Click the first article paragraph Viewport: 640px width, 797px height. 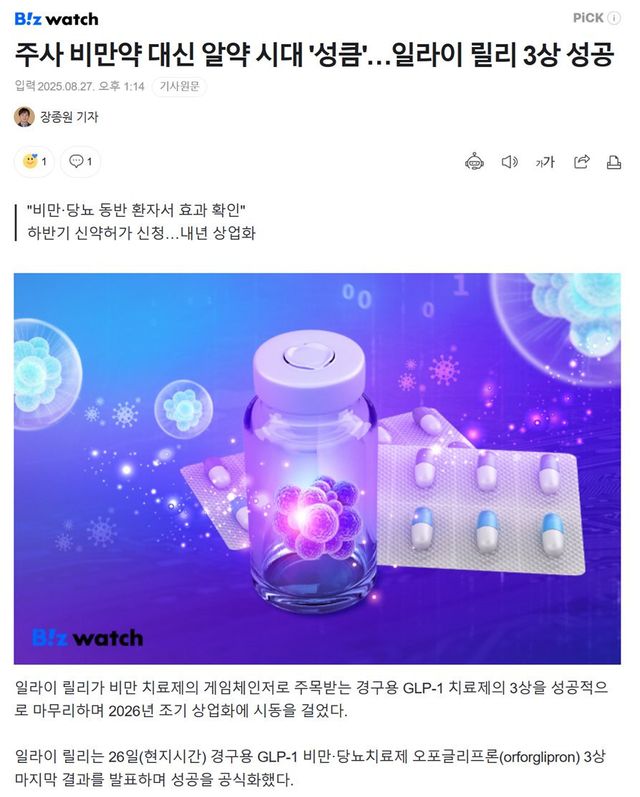click(x=311, y=699)
